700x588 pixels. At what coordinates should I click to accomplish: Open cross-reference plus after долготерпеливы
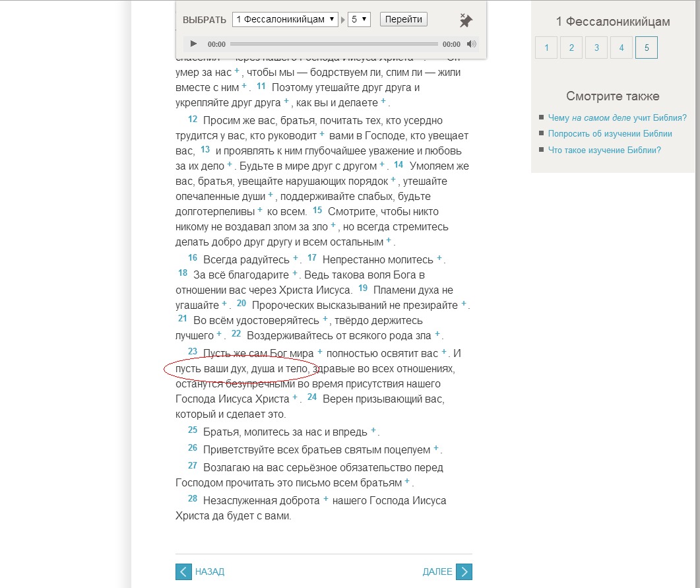[x=260, y=209]
